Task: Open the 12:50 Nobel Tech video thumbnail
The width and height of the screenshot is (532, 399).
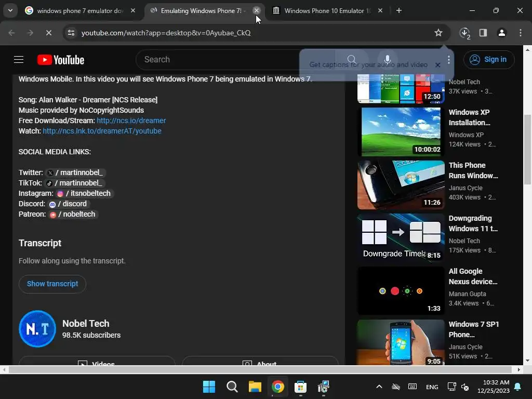Action: 401,89
